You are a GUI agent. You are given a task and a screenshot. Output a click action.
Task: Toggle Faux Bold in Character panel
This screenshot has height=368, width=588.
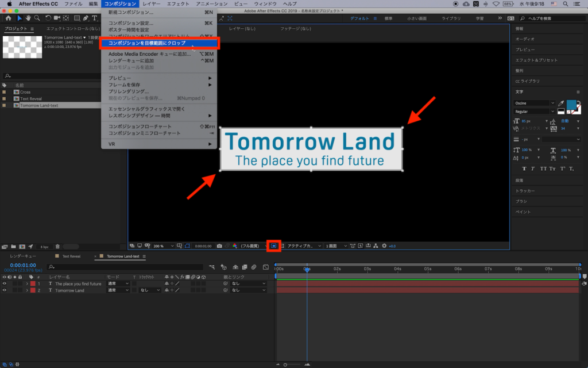[x=524, y=169]
